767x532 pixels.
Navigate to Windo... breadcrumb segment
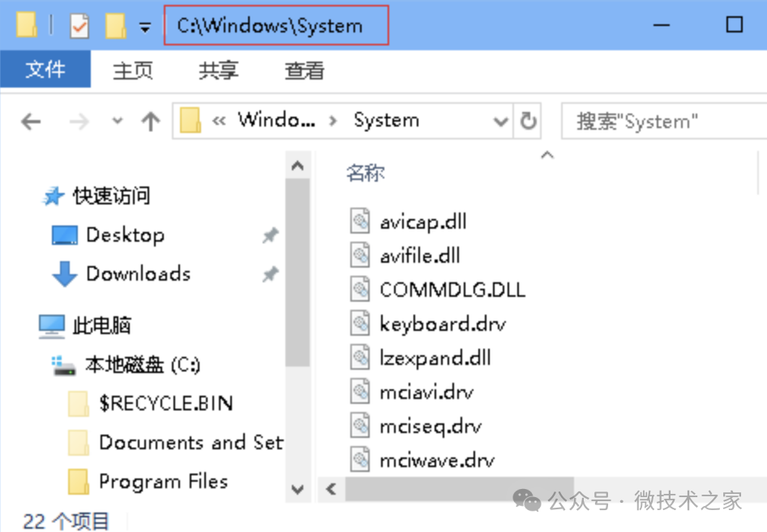[x=276, y=120]
